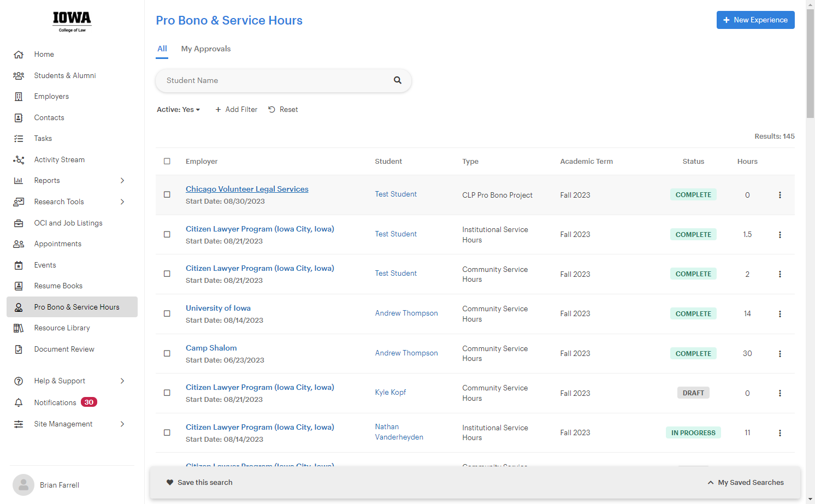Reset the search filters

[283, 110]
